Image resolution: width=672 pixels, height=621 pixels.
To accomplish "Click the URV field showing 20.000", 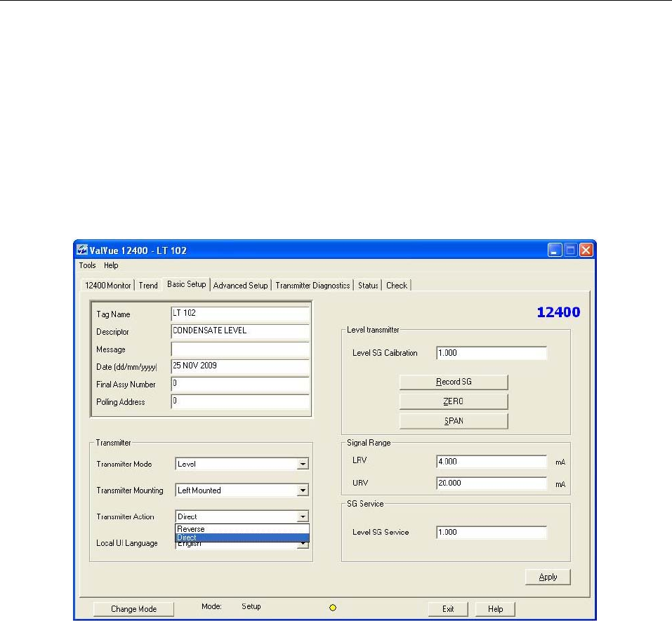I will pyautogui.click(x=491, y=483).
